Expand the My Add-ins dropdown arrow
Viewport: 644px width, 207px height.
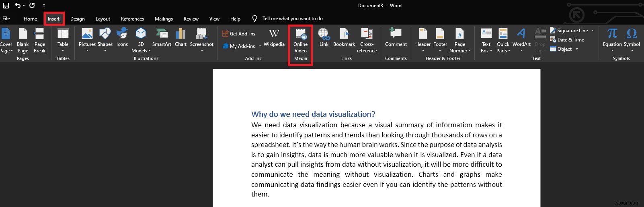[260, 46]
